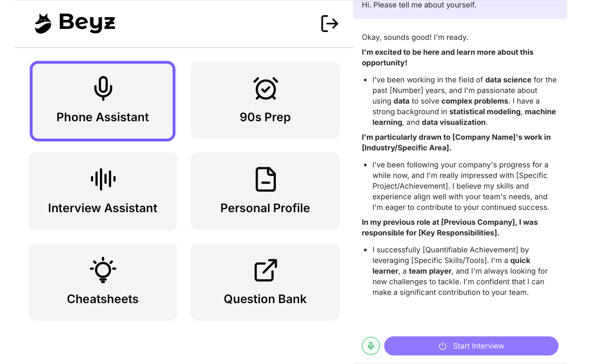This screenshot has width=611, height=364.
Task: Click the "Okay, sounds good! I'm ready." reply text
Action: click(415, 37)
